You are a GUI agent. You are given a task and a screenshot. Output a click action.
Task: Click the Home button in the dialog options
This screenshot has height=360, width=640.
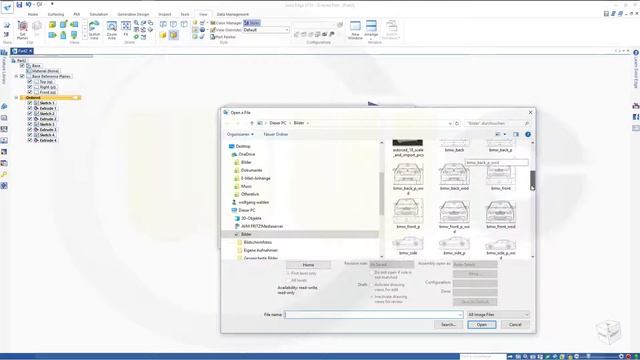[x=308, y=265]
